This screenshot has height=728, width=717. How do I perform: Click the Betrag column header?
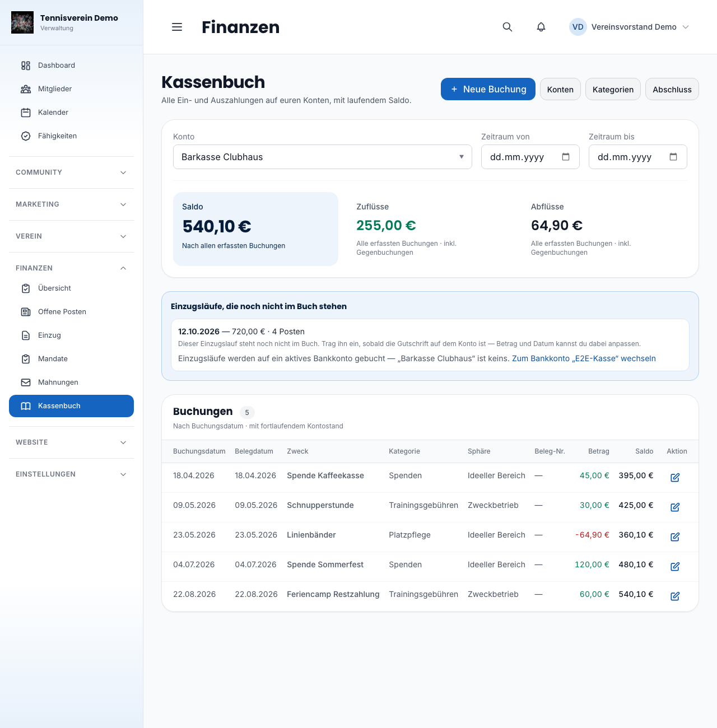tap(599, 451)
